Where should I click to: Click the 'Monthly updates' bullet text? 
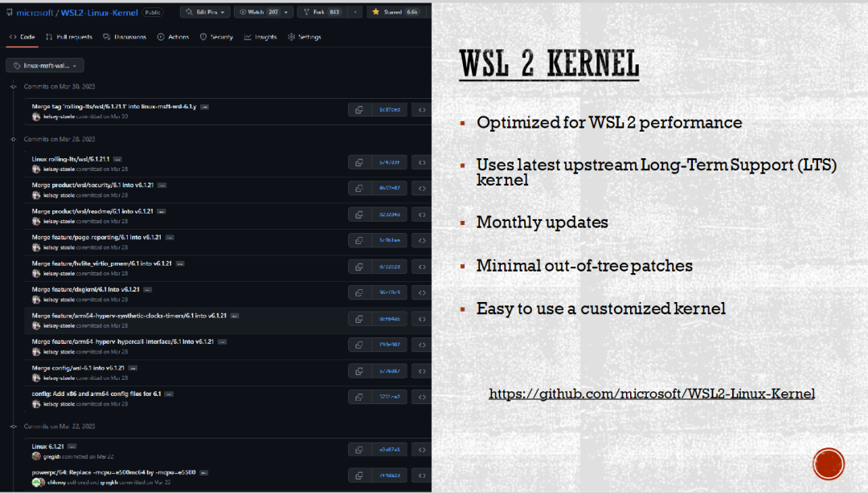pyautogui.click(x=542, y=223)
